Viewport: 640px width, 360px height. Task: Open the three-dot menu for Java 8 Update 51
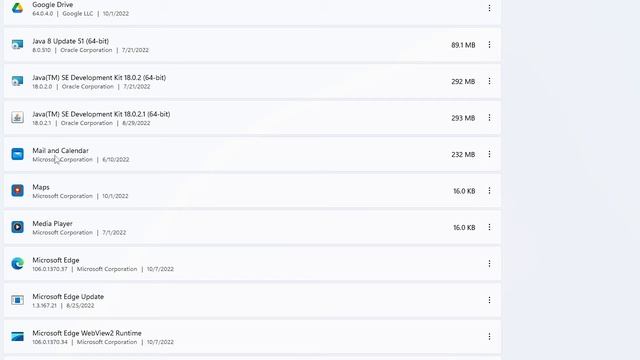click(x=489, y=44)
